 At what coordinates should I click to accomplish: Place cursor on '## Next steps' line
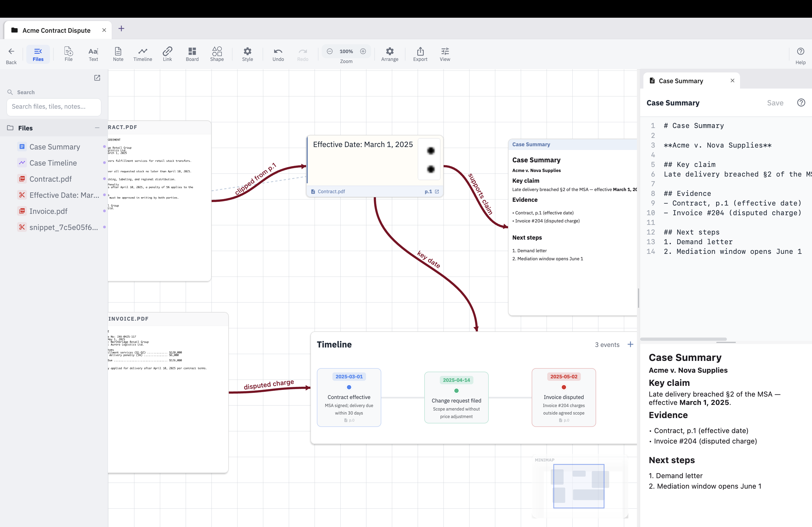coord(691,232)
